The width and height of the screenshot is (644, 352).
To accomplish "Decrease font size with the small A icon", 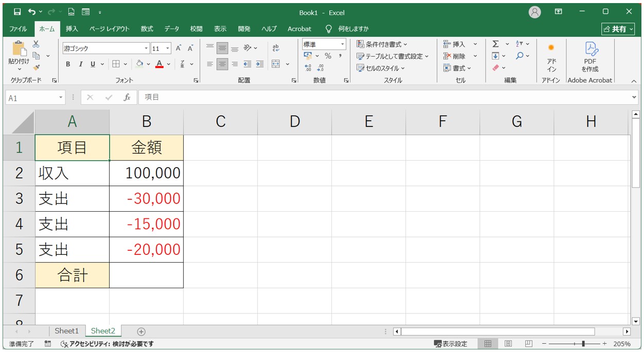I will pos(190,48).
